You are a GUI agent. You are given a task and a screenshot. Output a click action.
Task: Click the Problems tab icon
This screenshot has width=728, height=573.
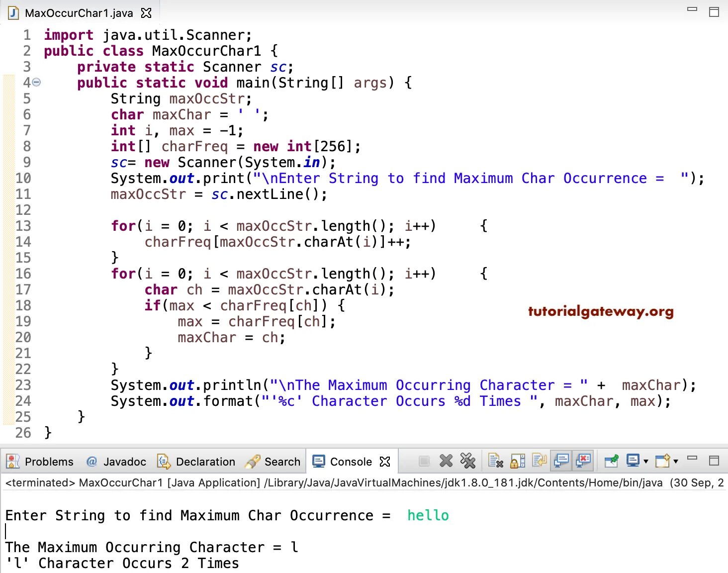pos(12,462)
